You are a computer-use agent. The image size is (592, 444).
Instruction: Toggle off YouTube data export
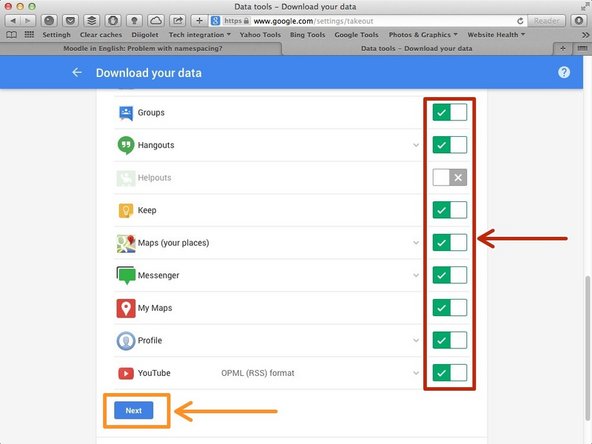tap(449, 373)
